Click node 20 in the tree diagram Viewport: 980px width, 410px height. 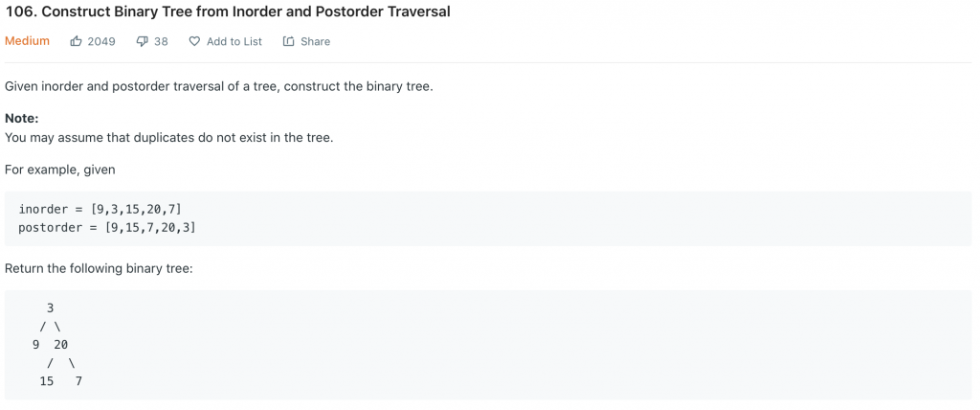(61, 345)
